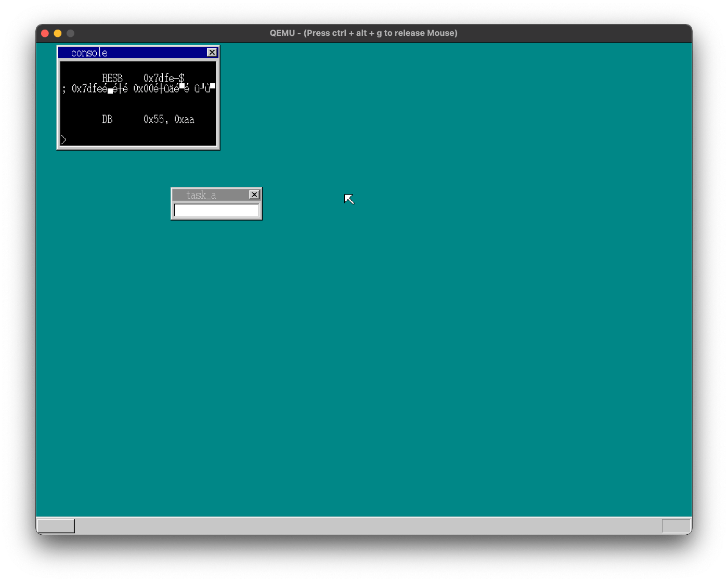Close the console window
This screenshot has height=582, width=728.
[x=212, y=53]
